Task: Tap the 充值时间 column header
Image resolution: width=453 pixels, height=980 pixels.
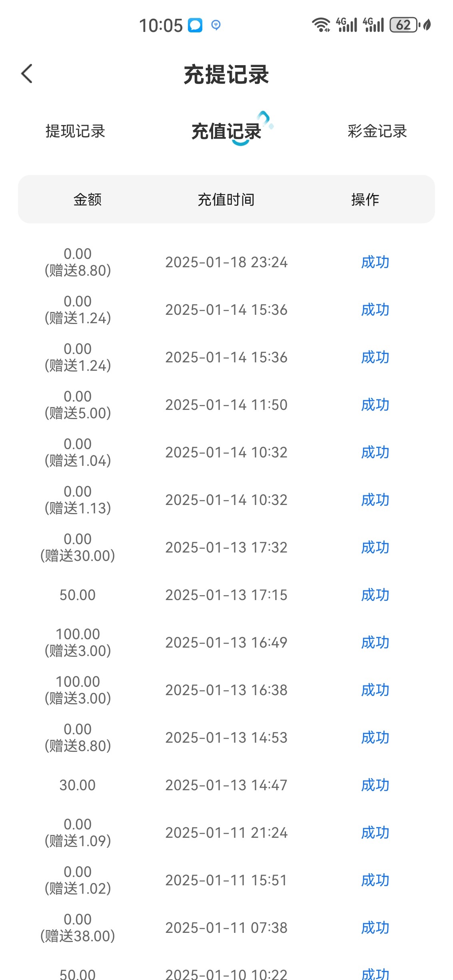Action: pyautogui.click(x=226, y=199)
